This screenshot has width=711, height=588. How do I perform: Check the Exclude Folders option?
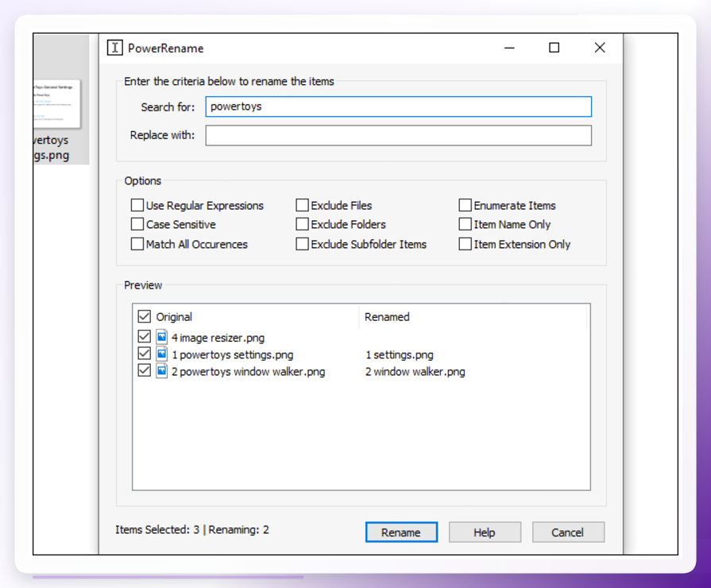[x=302, y=224]
